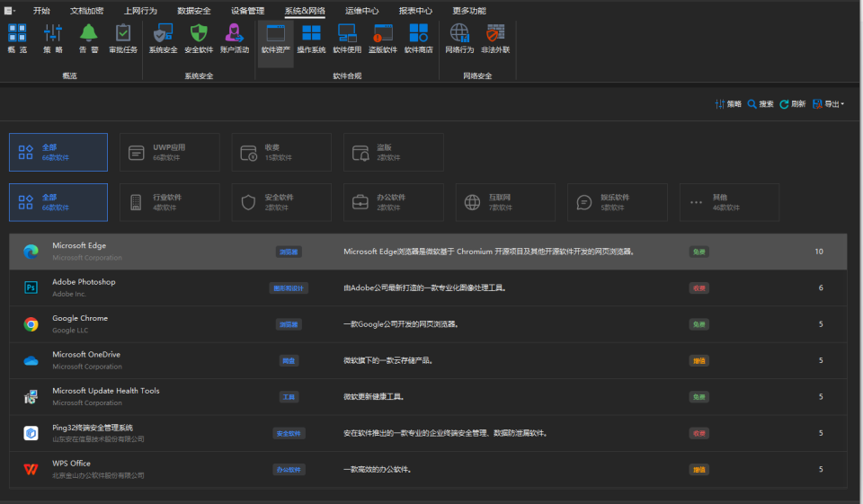Click the 图形和设计 tag in Photoshop row
Screen dimensions: 863x504
[x=289, y=288]
